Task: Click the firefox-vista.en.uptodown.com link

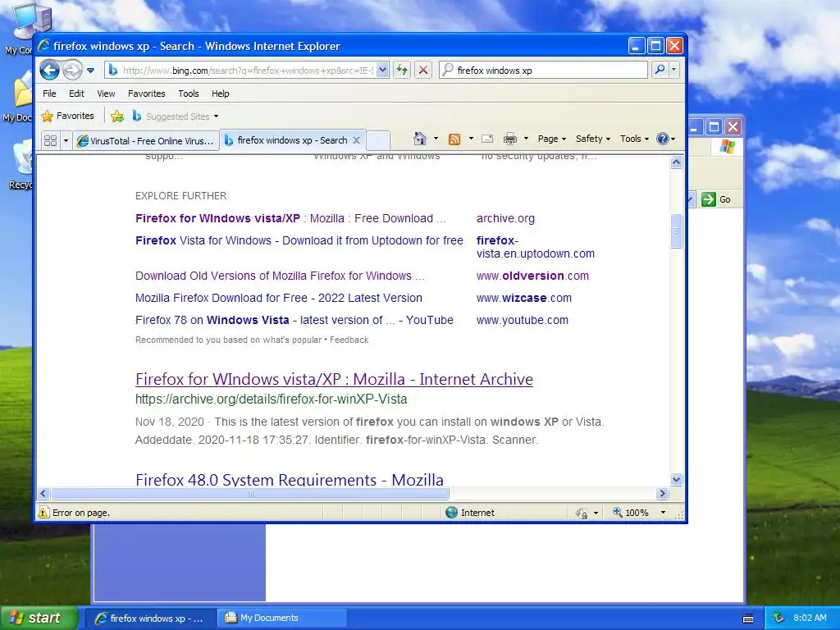Action: (535, 247)
